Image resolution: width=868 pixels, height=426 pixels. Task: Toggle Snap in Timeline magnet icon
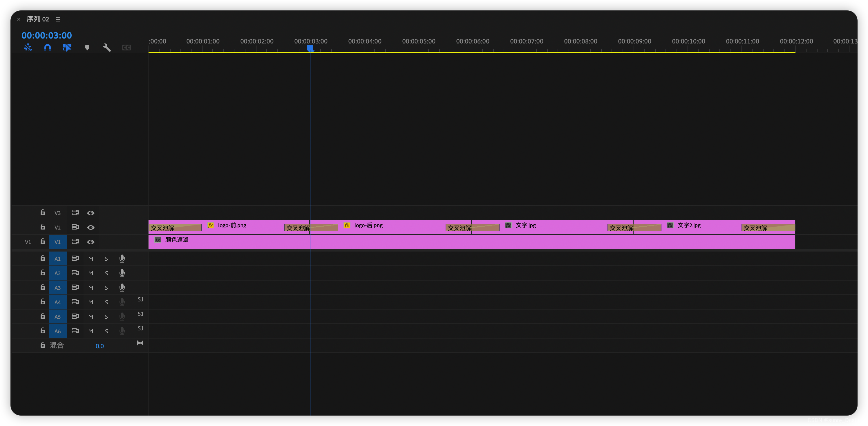[x=48, y=48]
